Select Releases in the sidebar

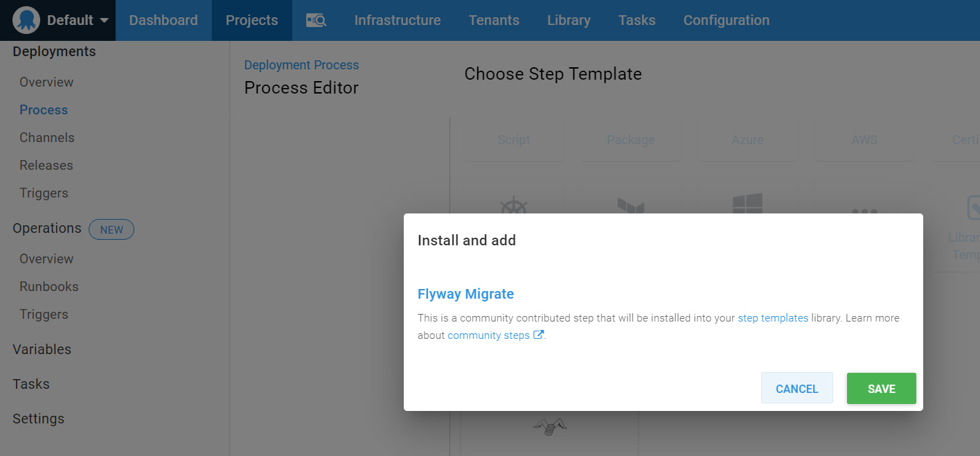[46, 166]
